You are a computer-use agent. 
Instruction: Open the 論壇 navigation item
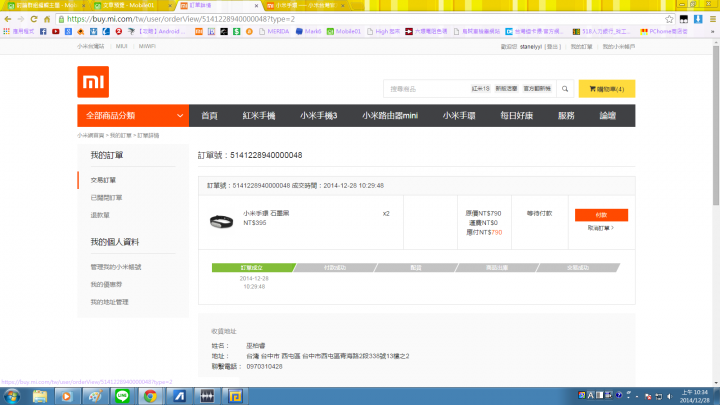(608, 116)
